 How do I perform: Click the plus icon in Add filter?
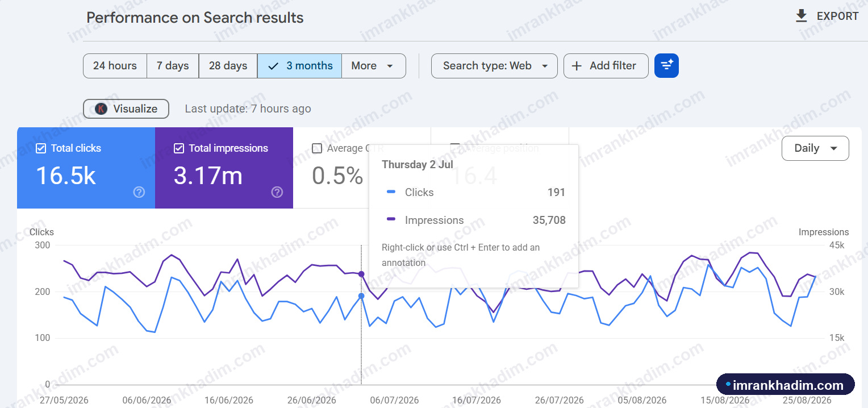(577, 66)
